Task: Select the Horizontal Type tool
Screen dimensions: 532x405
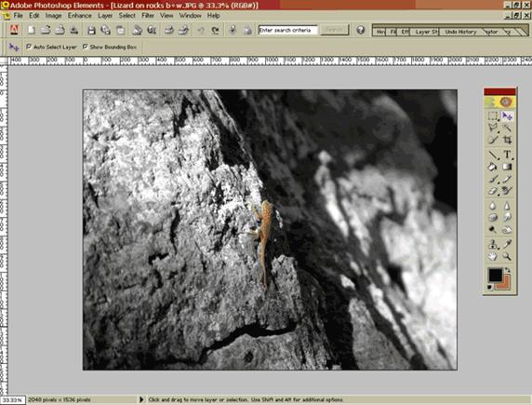Action: click(507, 155)
